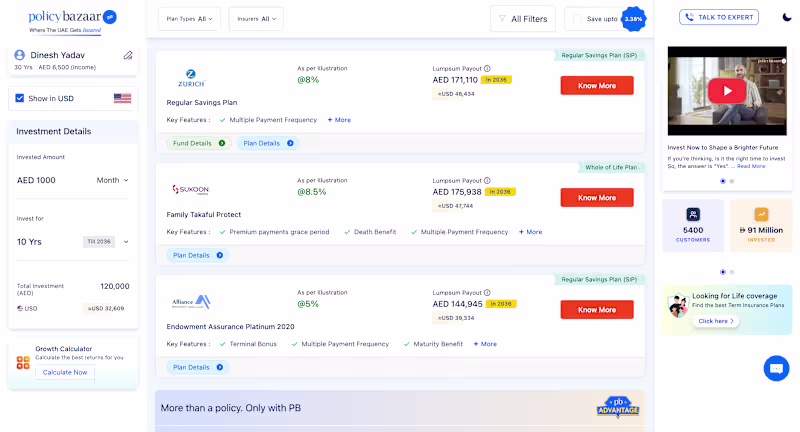Click info icon next to Zurich Lumpsum Payout
Image resolution: width=800 pixels, height=432 pixels.
coord(487,68)
